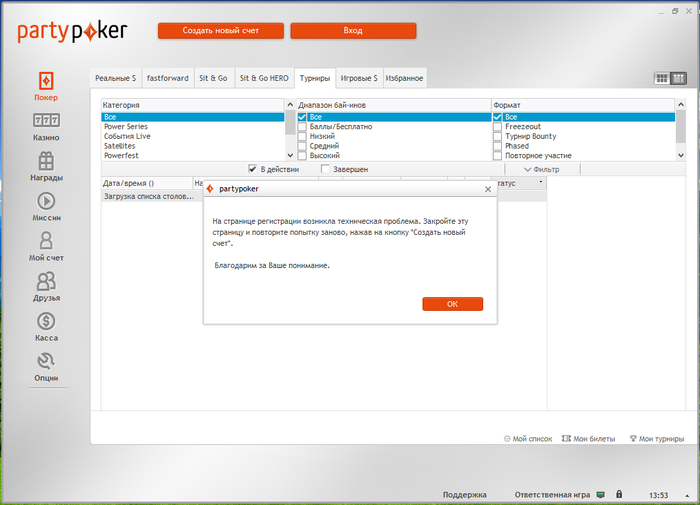Check the Баллы/Бесплатно buy-in checkbox
This screenshot has width=700, height=505.
point(302,127)
